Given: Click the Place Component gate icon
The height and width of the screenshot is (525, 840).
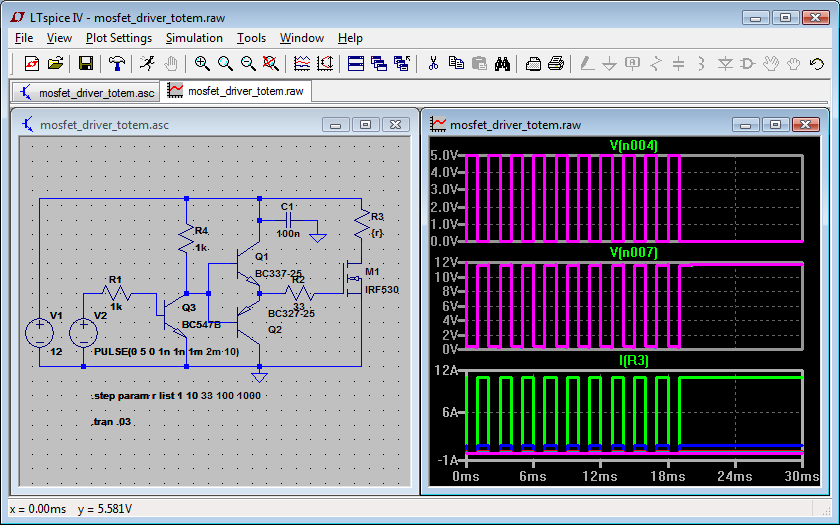Looking at the screenshot, I should pos(747,64).
